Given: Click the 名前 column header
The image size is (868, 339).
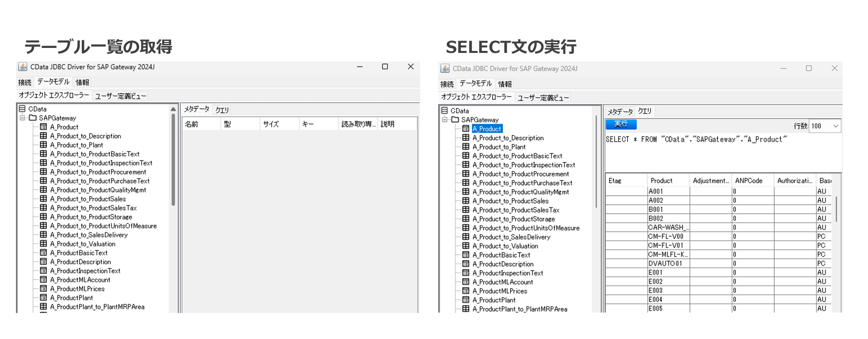Looking at the screenshot, I should 201,124.
